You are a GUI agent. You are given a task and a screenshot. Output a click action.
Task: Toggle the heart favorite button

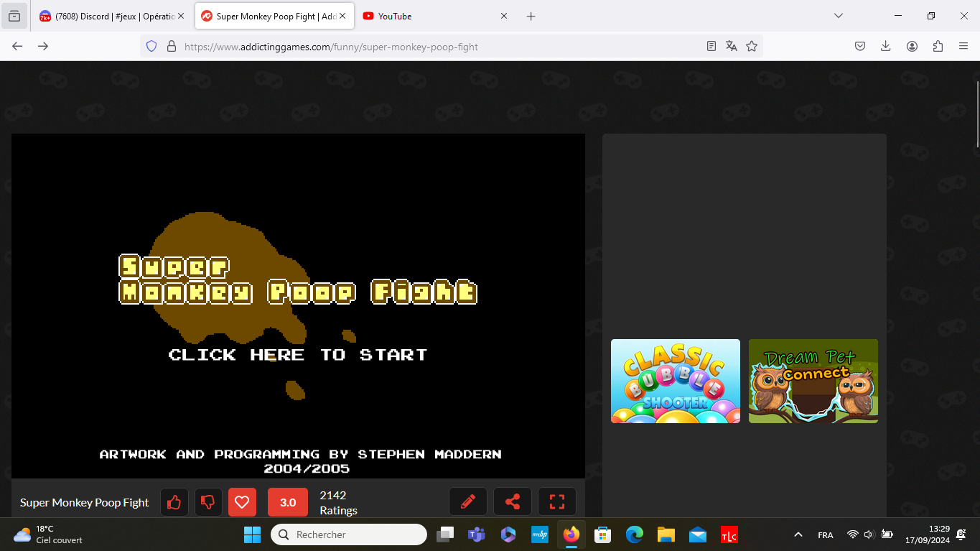pos(242,502)
